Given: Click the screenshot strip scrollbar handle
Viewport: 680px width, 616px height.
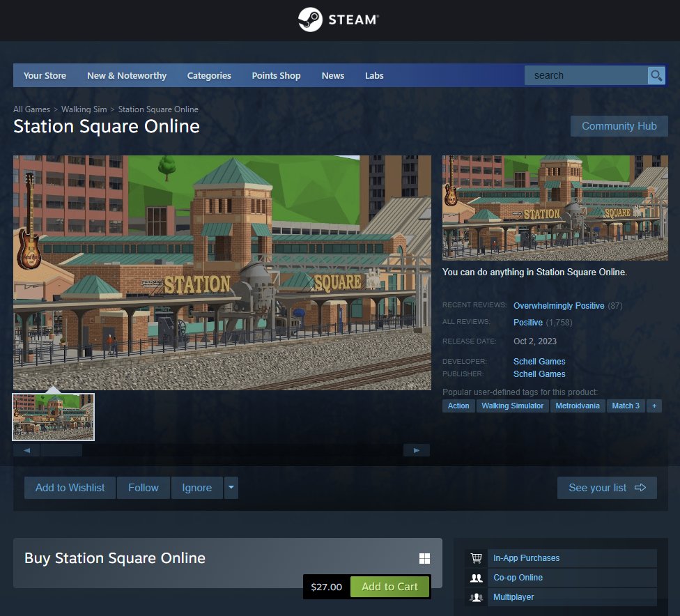Looking at the screenshot, I should [x=61, y=450].
